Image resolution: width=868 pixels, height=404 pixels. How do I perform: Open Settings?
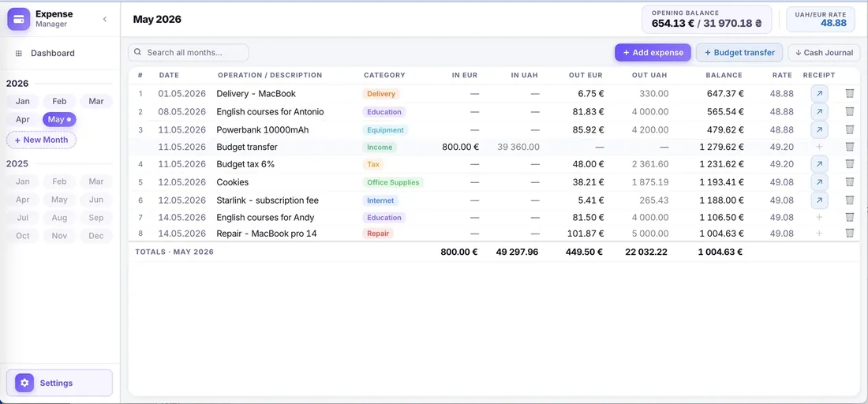tap(59, 383)
